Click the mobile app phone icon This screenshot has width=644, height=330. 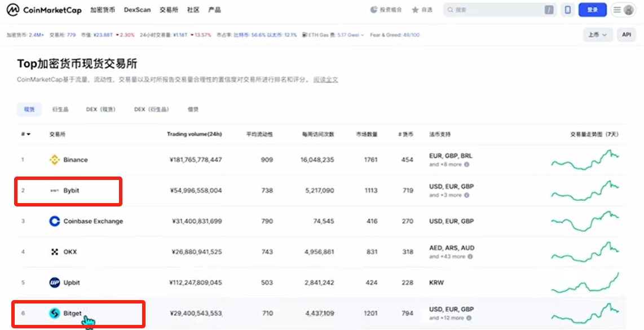tap(568, 10)
